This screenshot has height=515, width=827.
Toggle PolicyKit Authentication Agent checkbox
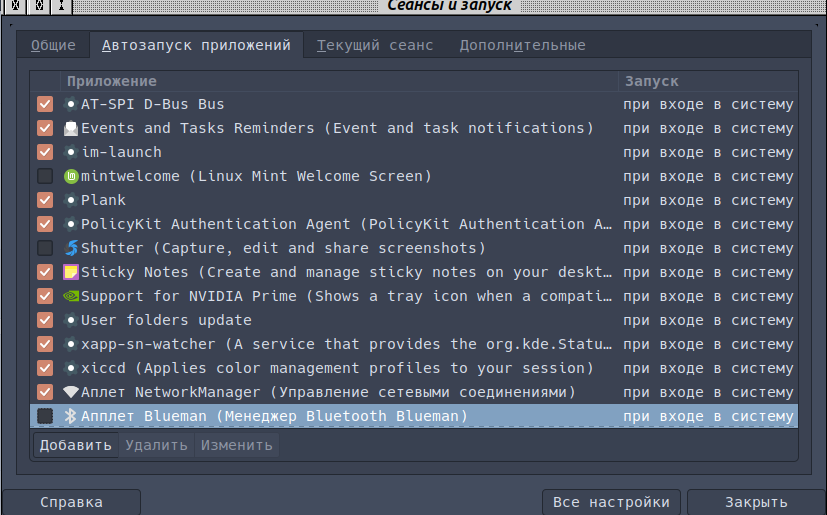45,224
